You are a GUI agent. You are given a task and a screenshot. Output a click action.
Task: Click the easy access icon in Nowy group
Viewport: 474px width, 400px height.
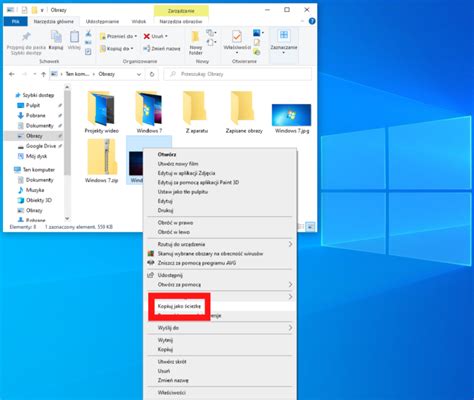(x=211, y=42)
